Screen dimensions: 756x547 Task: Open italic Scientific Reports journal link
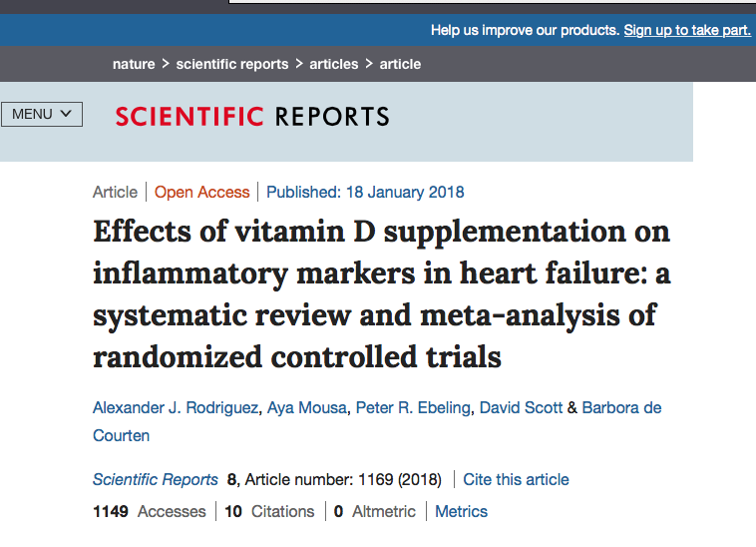[156, 479]
